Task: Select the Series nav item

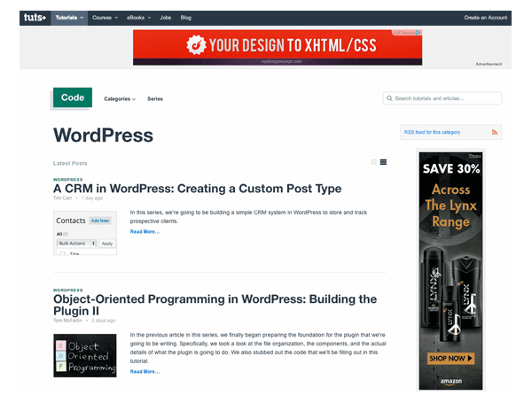Action: pos(154,98)
